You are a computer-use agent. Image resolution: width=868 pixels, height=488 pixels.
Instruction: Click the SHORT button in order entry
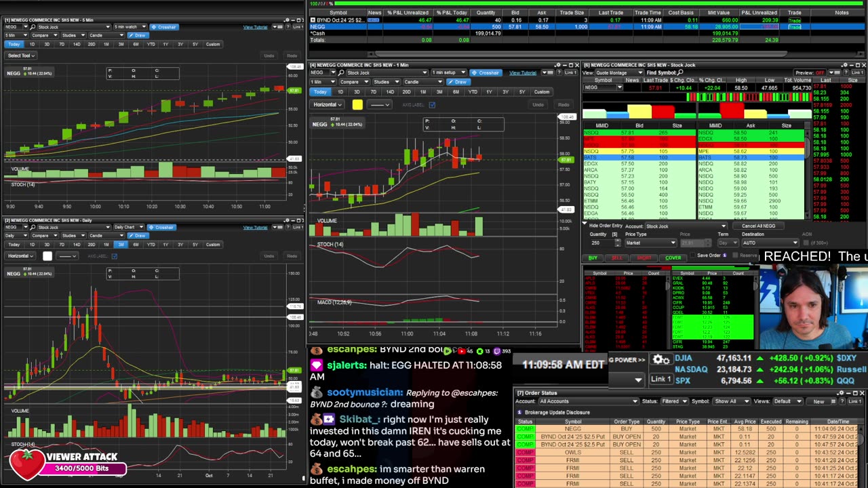pyautogui.click(x=644, y=258)
